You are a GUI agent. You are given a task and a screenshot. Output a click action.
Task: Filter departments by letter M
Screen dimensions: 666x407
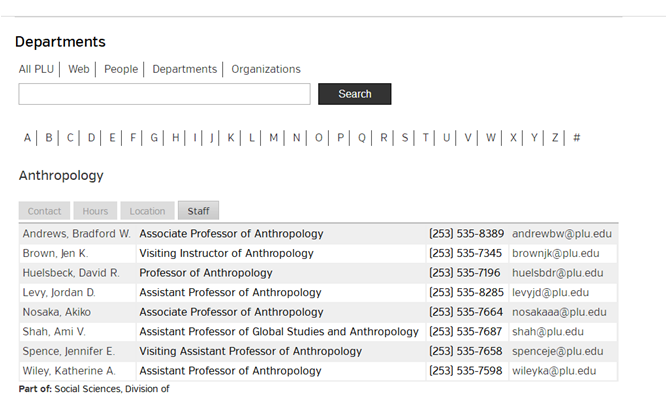pyautogui.click(x=273, y=138)
